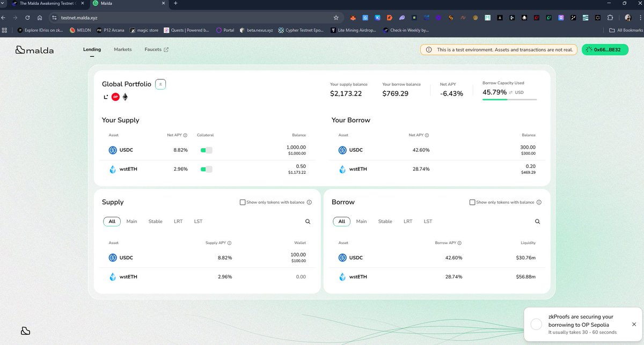Select the Main filter in Supply panel
This screenshot has width=644, height=345.
point(131,222)
